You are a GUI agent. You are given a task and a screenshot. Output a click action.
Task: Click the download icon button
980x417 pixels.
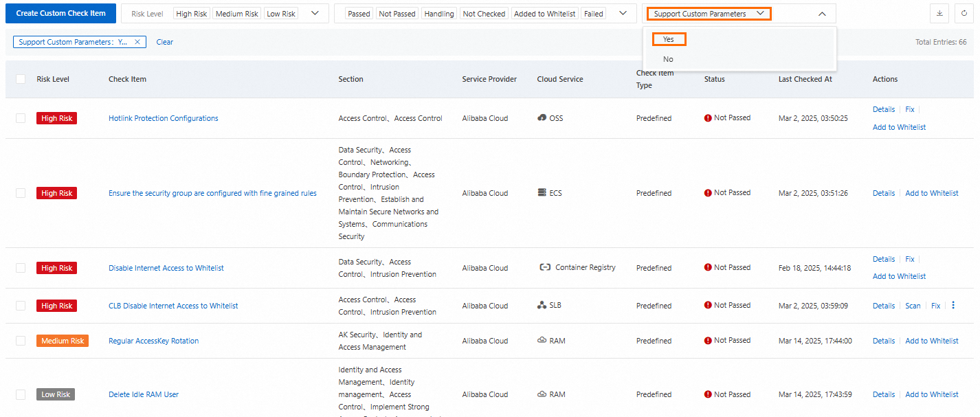pos(939,13)
